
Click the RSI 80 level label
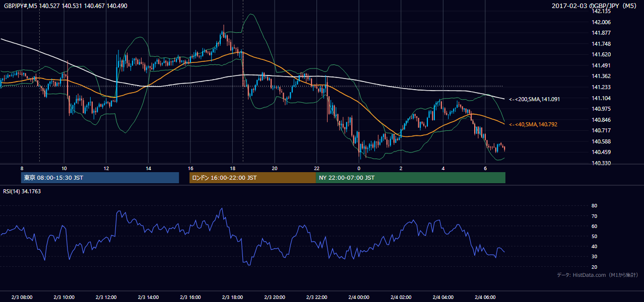point(594,206)
